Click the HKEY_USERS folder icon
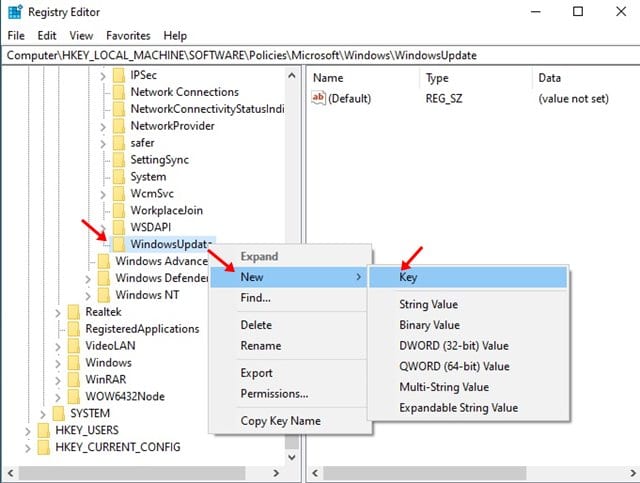This screenshot has width=640, height=483. tap(44, 430)
